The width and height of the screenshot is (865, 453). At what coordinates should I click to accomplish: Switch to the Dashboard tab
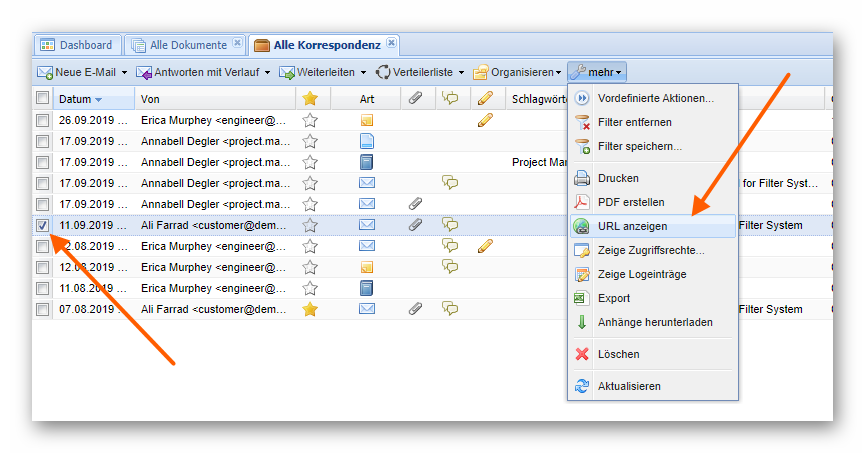pos(77,45)
